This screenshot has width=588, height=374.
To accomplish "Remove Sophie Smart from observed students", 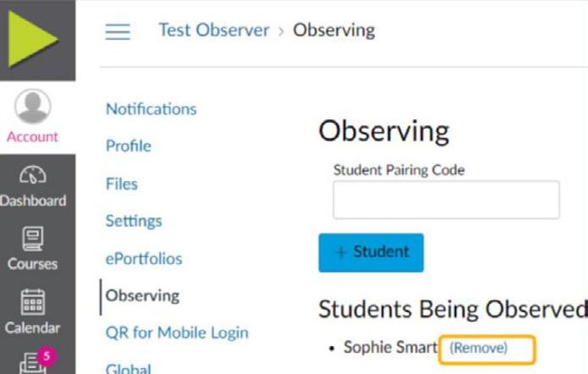I will pyautogui.click(x=479, y=348).
